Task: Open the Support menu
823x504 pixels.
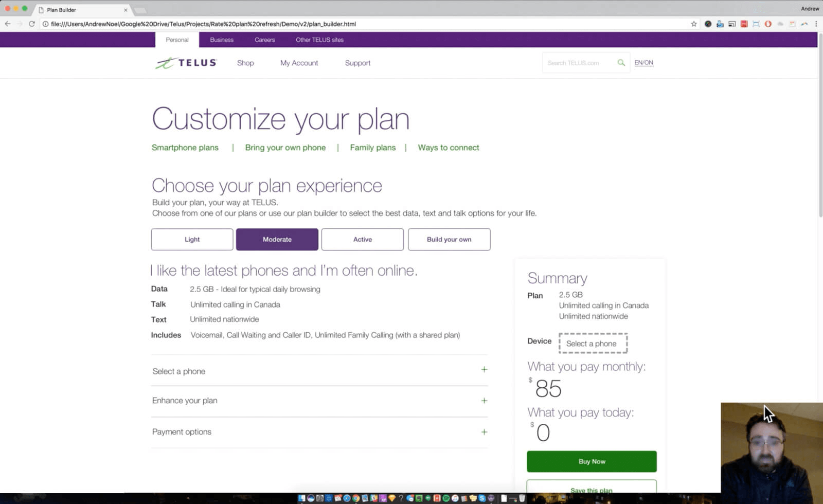Action: [x=357, y=63]
